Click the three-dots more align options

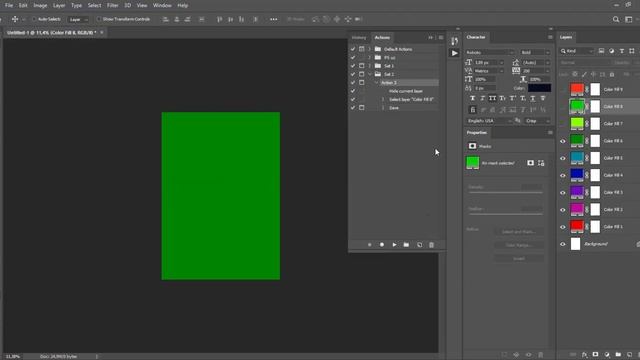tap(273, 19)
